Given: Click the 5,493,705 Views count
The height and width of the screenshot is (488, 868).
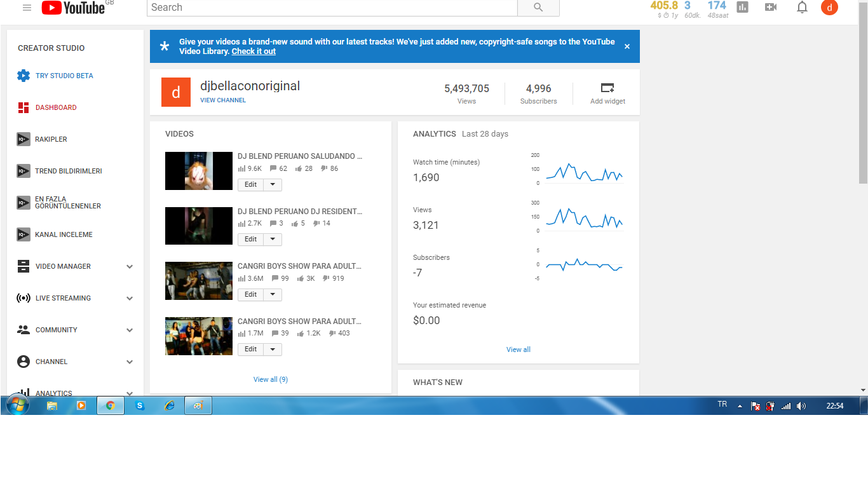Looking at the screenshot, I should point(466,88).
